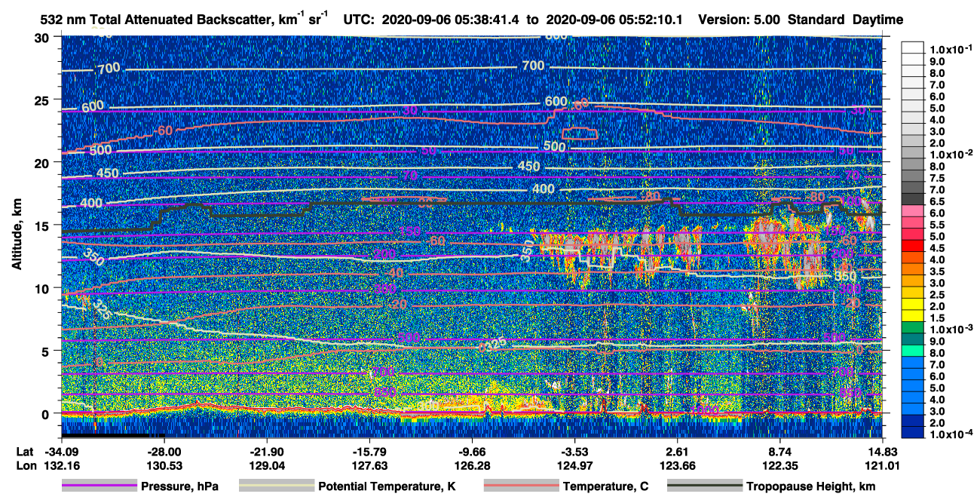Screen dimensions: 980x503
Task: Click the 'Tropopause Height, km' legend label
Action: (x=810, y=486)
